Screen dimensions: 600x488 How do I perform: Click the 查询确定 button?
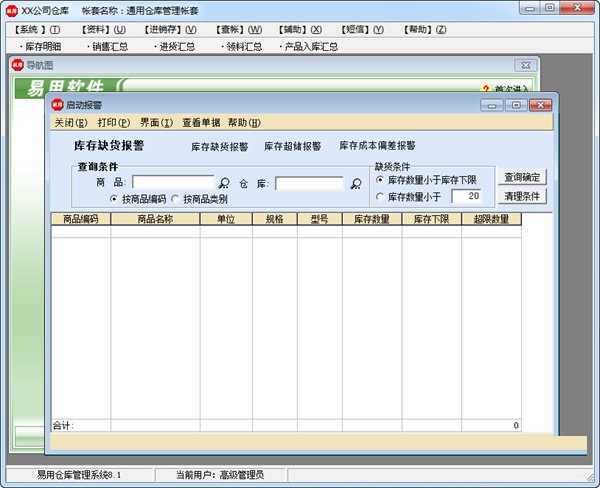(522, 177)
